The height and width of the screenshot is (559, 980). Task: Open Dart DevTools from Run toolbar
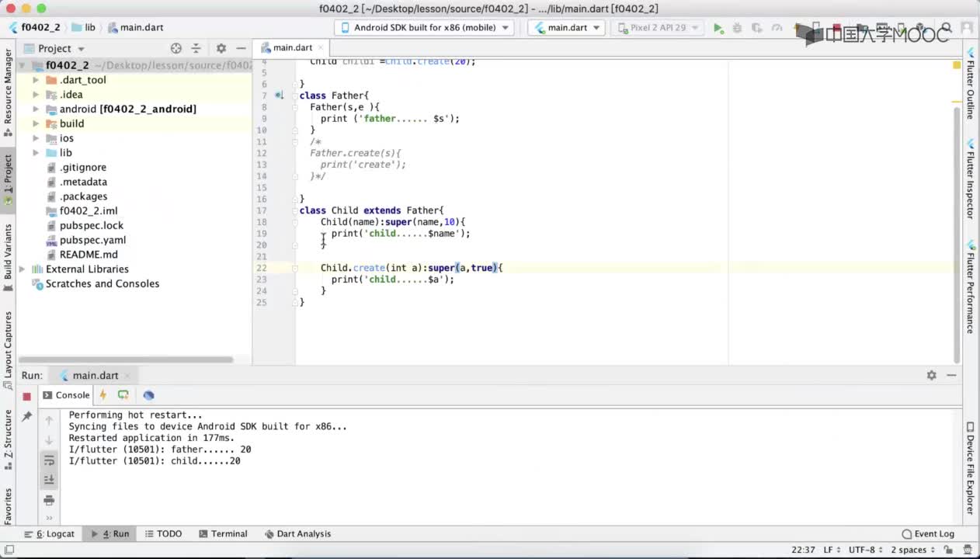pos(148,395)
